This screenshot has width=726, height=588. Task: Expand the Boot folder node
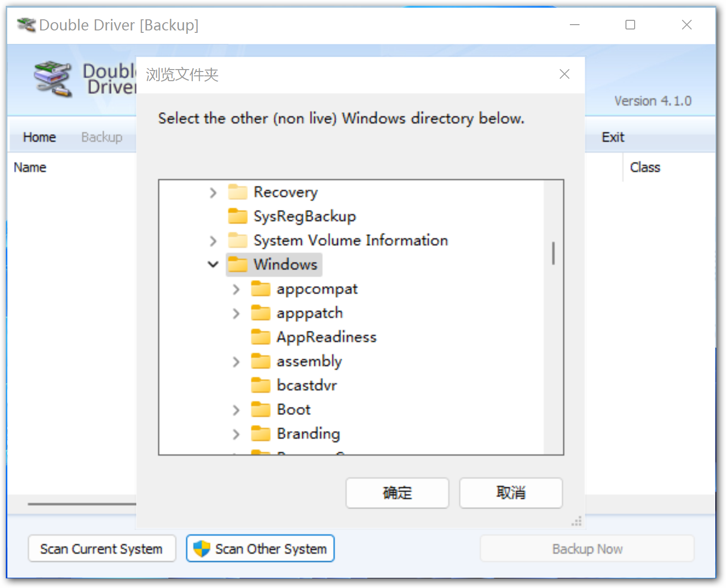click(x=236, y=410)
